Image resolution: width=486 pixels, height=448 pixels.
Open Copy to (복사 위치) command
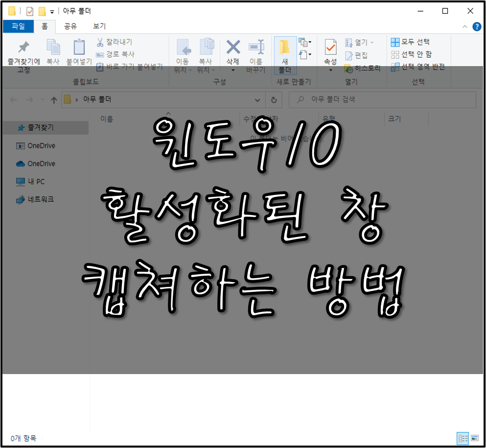click(x=206, y=56)
